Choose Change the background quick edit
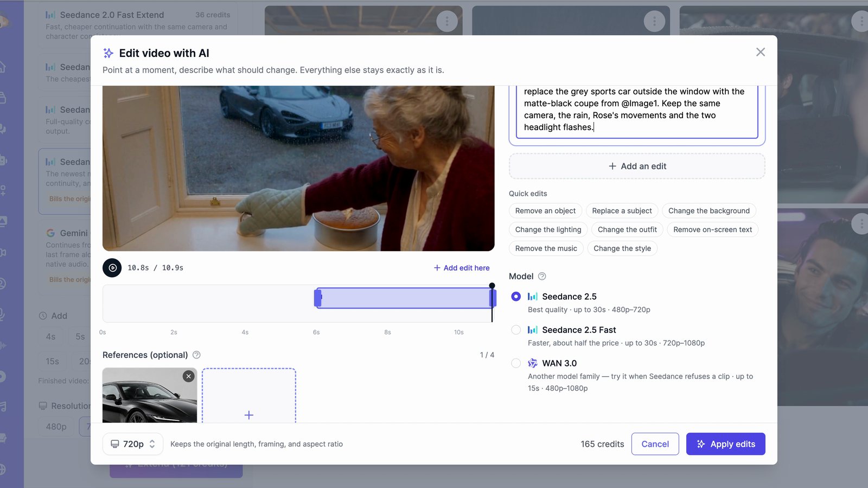Viewport: 868px width, 488px height. coord(709,211)
